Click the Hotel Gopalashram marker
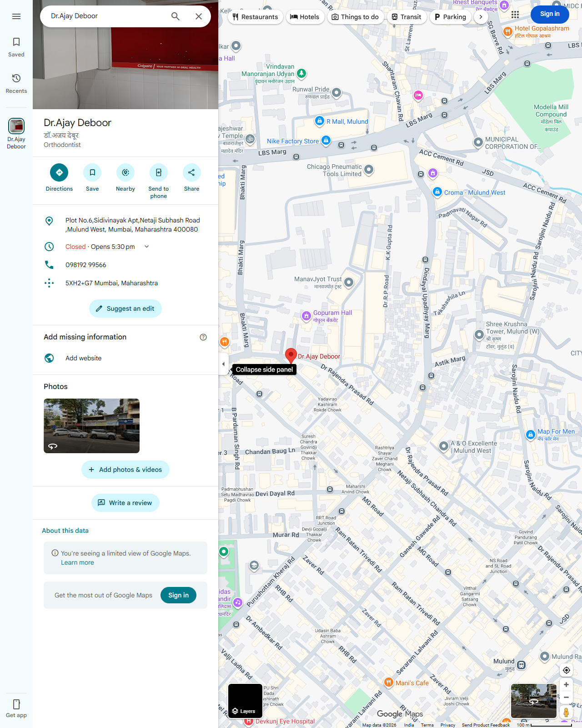582x728 pixels. (x=508, y=31)
